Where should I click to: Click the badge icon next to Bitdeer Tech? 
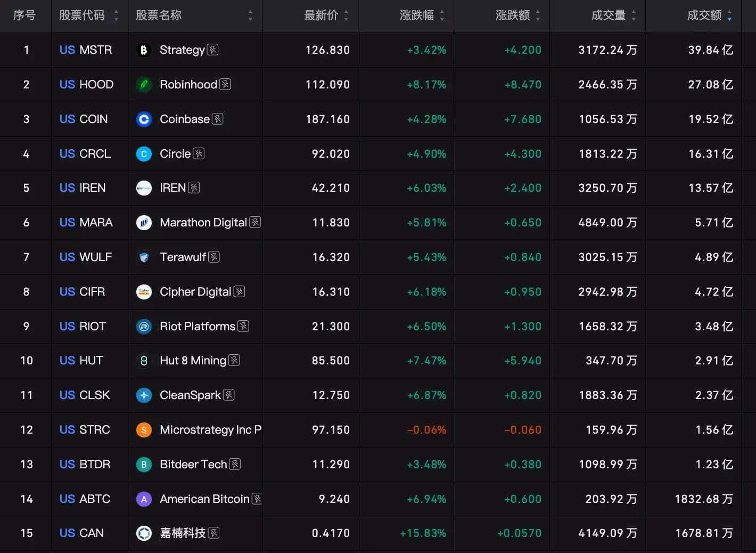click(235, 464)
